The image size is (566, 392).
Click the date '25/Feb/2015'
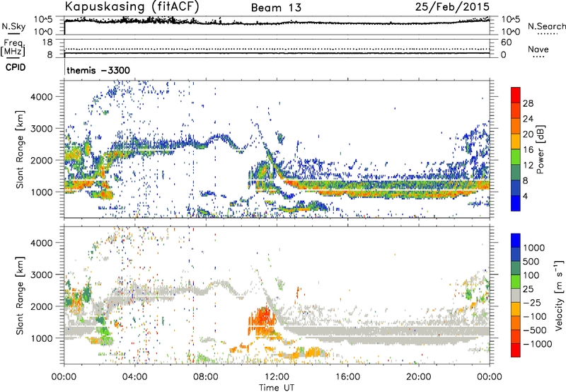click(x=452, y=6)
